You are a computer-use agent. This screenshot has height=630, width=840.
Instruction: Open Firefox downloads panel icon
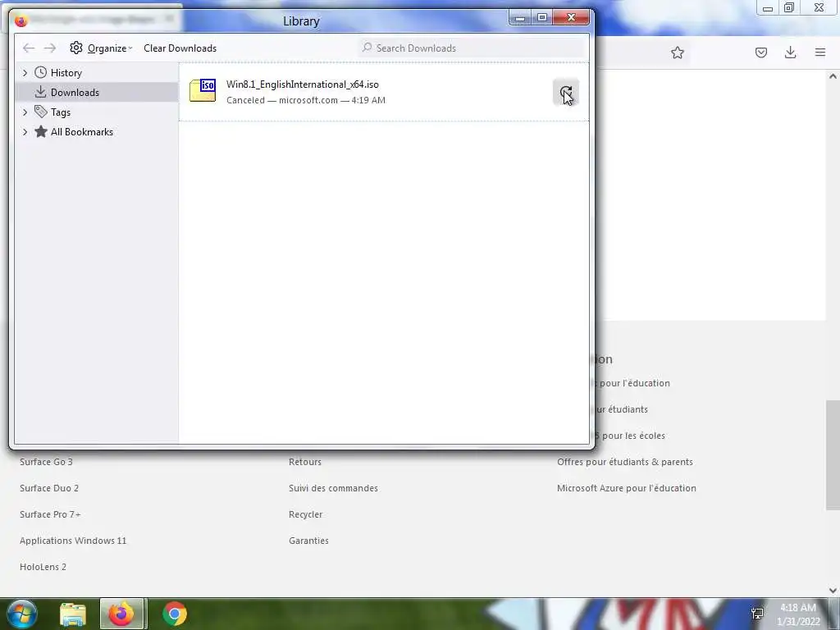[790, 52]
